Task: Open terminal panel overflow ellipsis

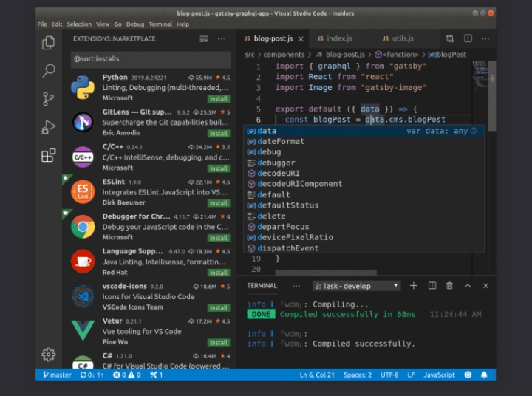Action: click(296, 286)
